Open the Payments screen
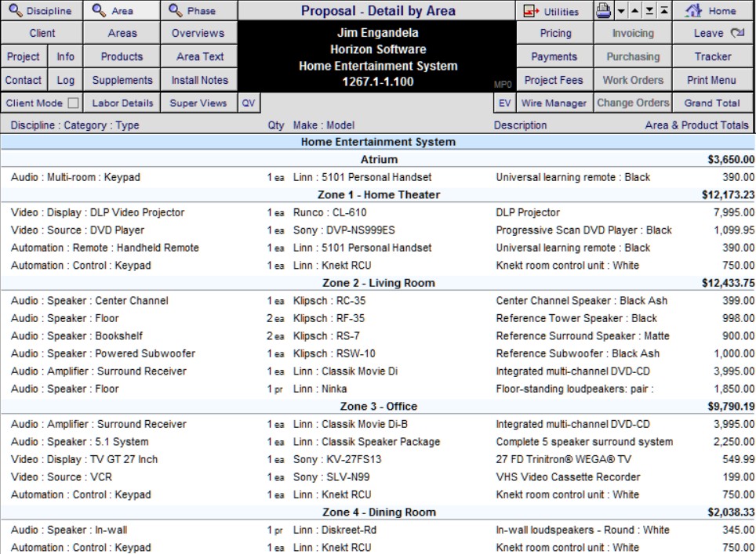Screen dimensions: 756x554 tap(554, 57)
